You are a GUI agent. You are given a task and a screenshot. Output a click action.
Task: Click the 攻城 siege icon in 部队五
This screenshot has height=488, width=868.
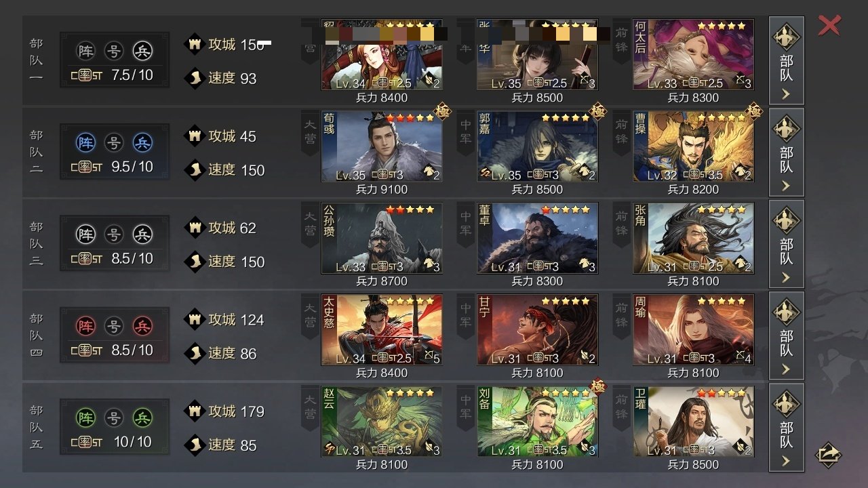tap(195, 411)
